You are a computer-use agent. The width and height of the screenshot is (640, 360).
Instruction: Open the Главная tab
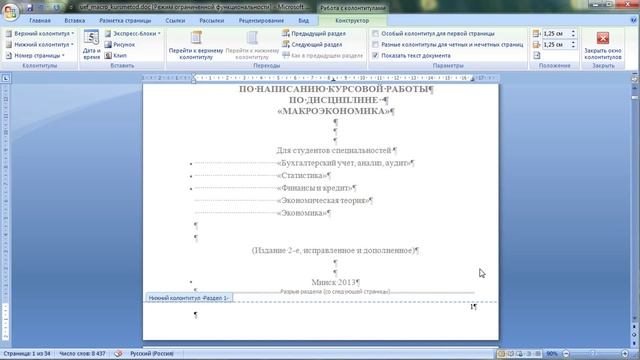(40, 20)
